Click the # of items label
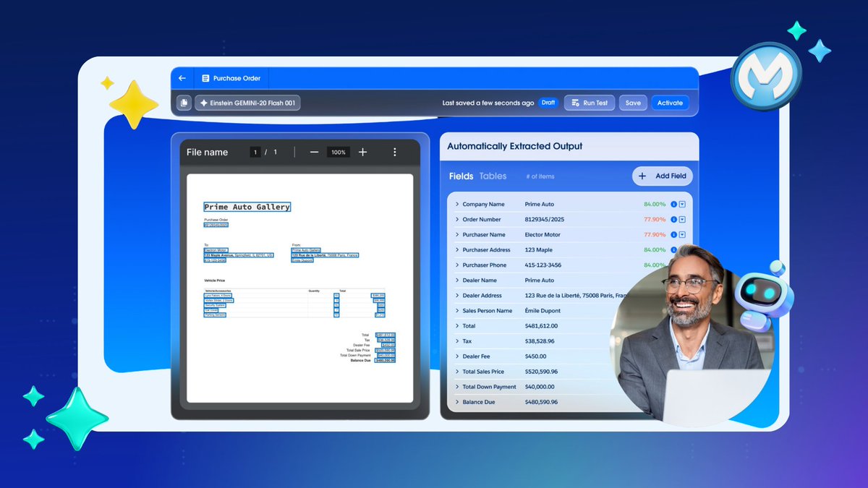Viewport: 868px width, 488px height. coord(540,176)
